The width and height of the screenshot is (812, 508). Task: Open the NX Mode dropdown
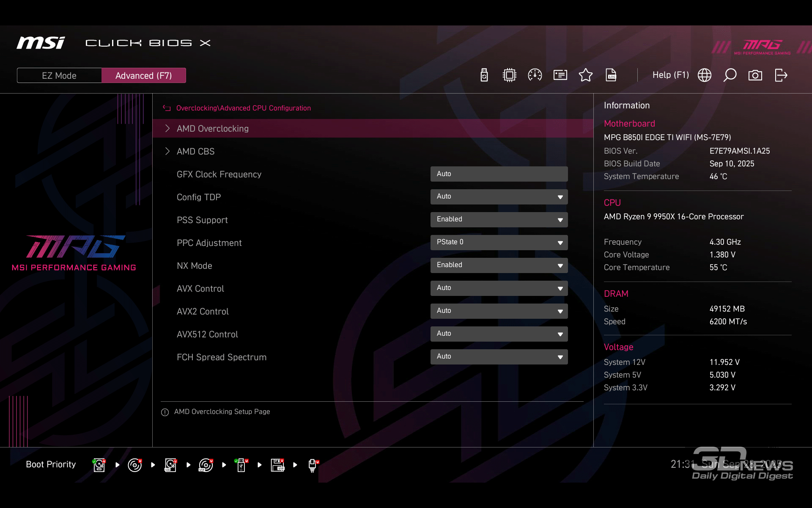(499, 265)
